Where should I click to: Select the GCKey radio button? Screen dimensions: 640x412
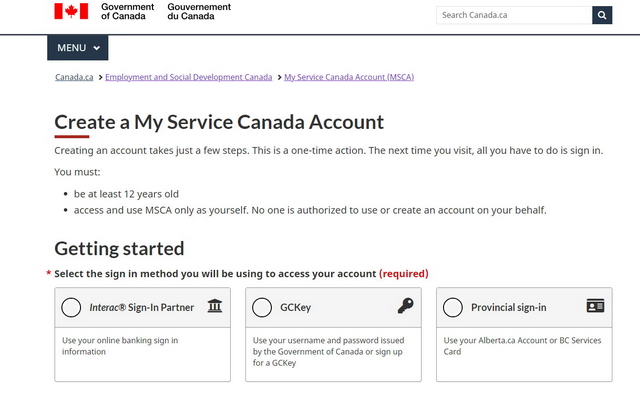[262, 307]
